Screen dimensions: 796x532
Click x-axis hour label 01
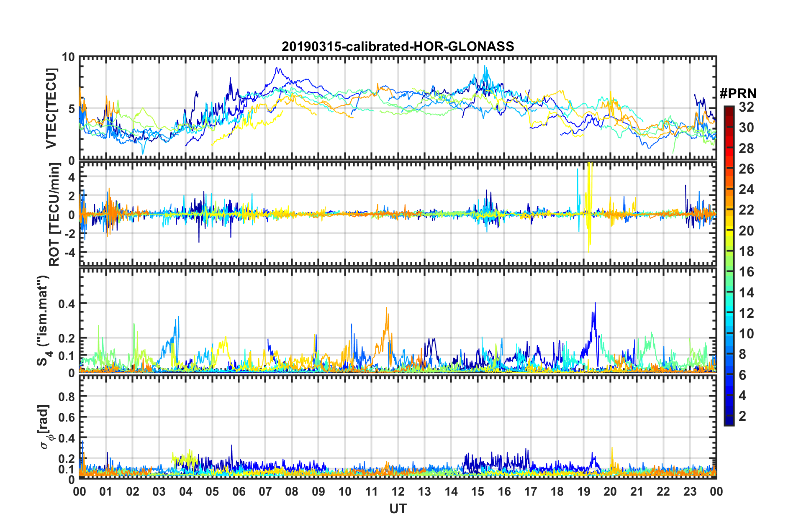[106, 491]
